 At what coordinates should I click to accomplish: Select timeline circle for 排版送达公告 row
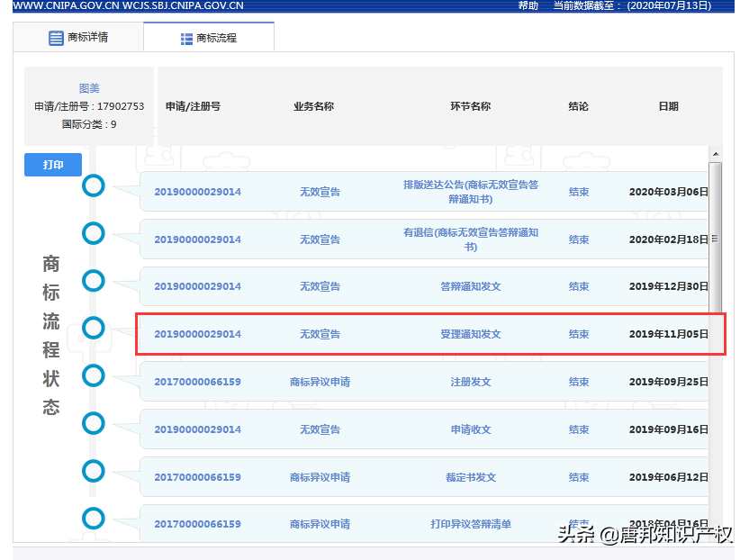tap(94, 186)
